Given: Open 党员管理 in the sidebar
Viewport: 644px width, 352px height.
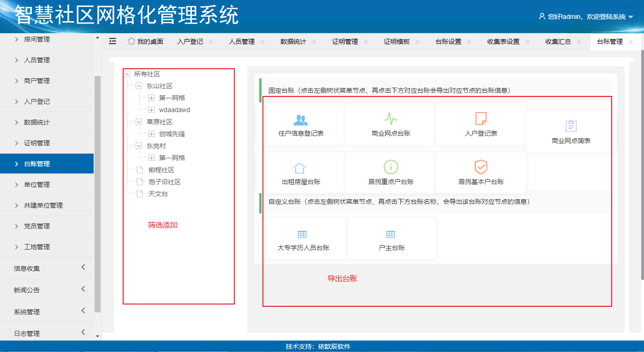Looking at the screenshot, I should point(37,226).
